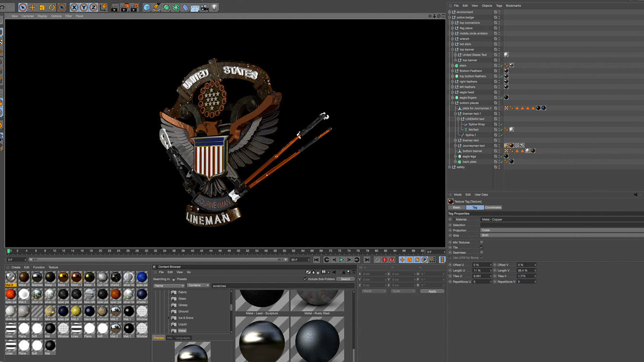Toggle the X axis lock
The width and height of the screenshot is (644, 362).
pyautogui.click(x=74, y=8)
